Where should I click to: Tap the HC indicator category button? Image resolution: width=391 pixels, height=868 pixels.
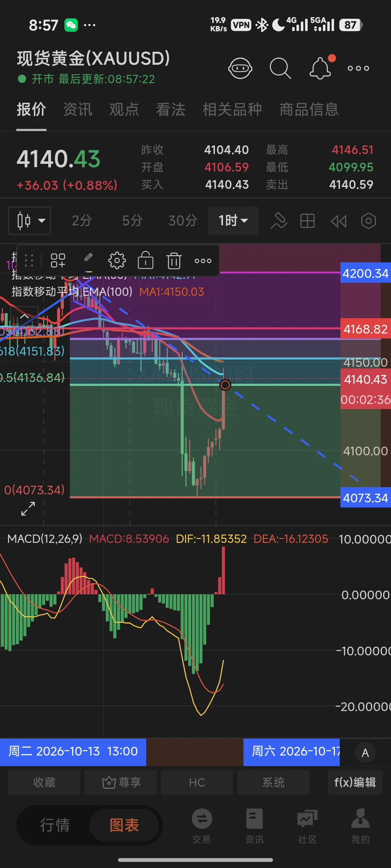[x=197, y=782]
